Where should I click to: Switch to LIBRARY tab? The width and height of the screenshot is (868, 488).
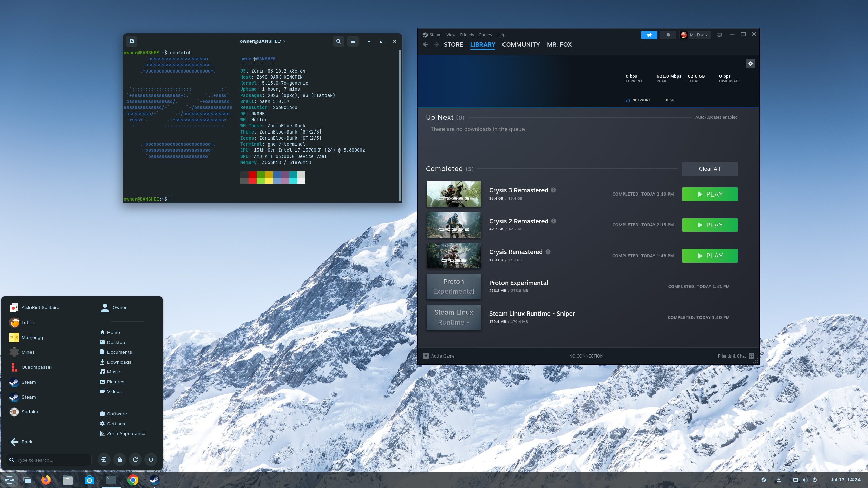(x=482, y=45)
